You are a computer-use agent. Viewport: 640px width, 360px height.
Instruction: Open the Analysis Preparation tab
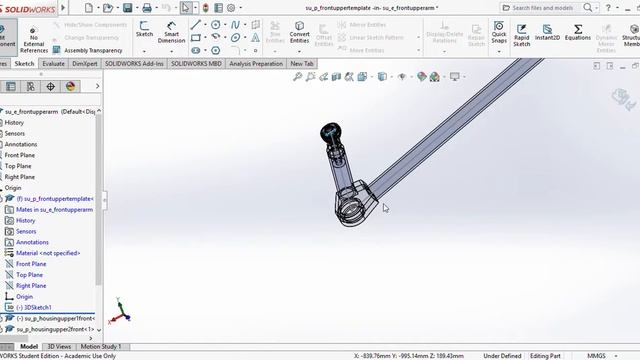point(256,63)
